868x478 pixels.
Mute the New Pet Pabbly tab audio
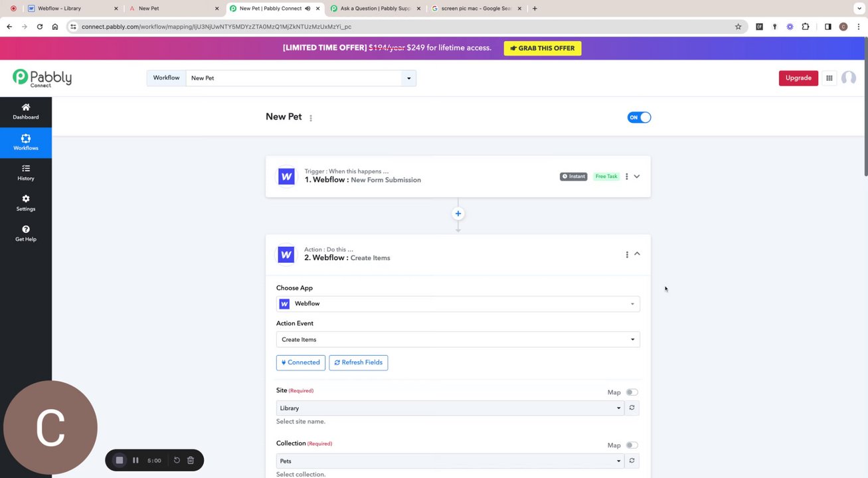point(307,9)
